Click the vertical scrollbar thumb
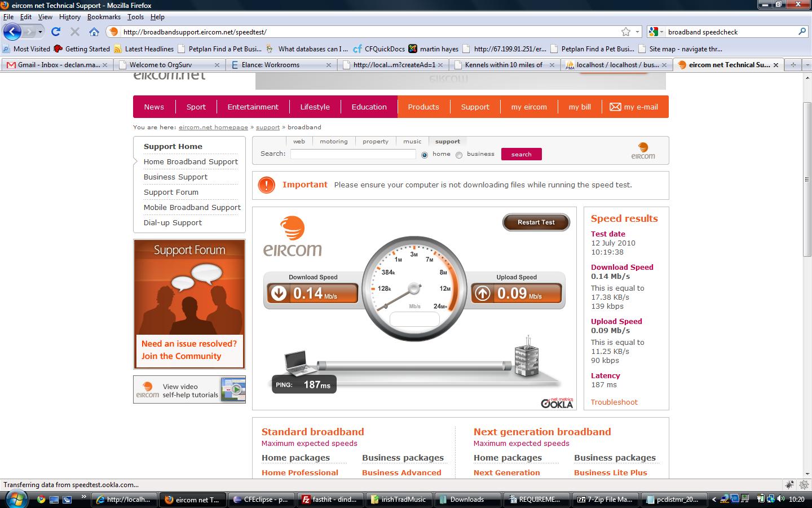This screenshot has width=812, height=508. (x=807, y=179)
